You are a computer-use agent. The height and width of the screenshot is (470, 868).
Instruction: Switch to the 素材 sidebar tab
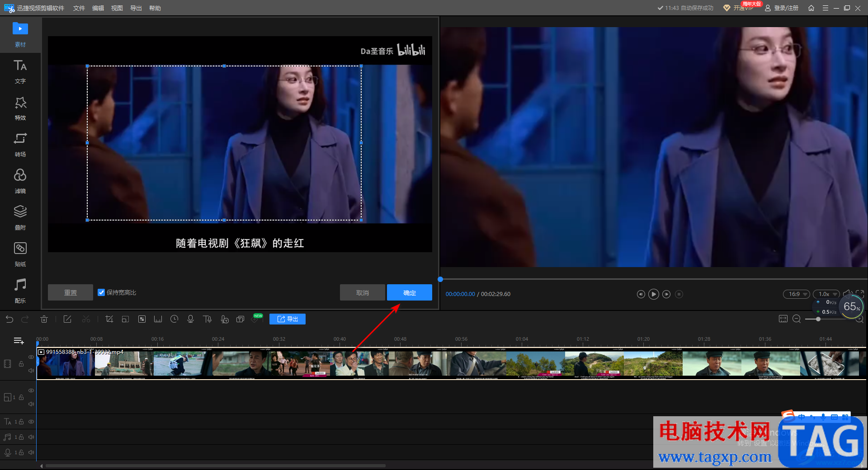(x=20, y=34)
